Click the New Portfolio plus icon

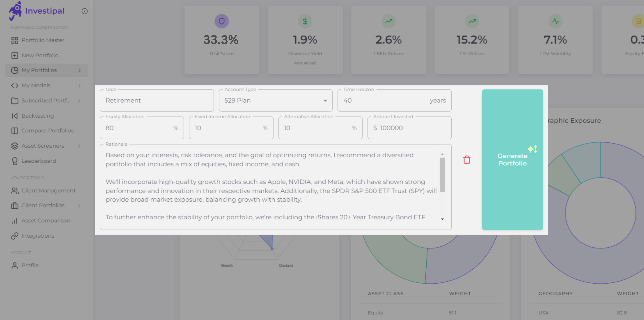14,55
